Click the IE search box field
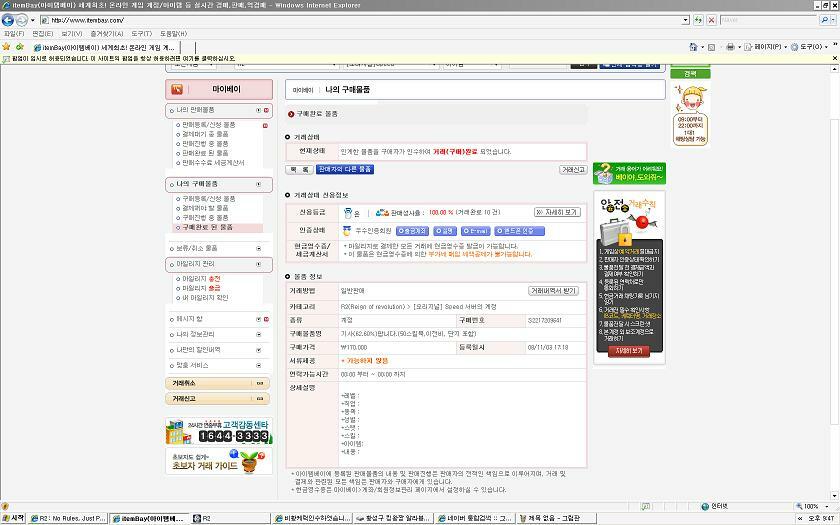The width and height of the screenshot is (840, 525). click(x=769, y=20)
